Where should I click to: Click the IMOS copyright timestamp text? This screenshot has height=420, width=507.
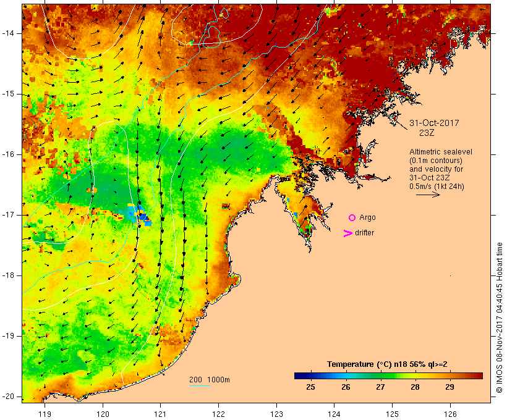[x=499, y=318]
